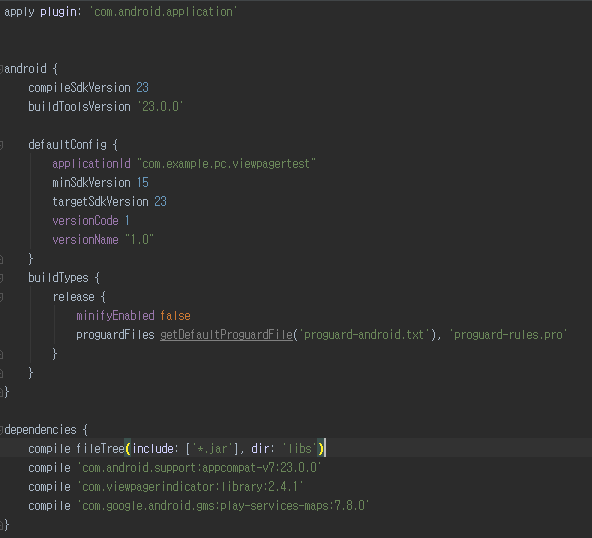The image size is (592, 538).
Task: Click the buildToolsVersion '23.0.0' string
Action: [160, 106]
